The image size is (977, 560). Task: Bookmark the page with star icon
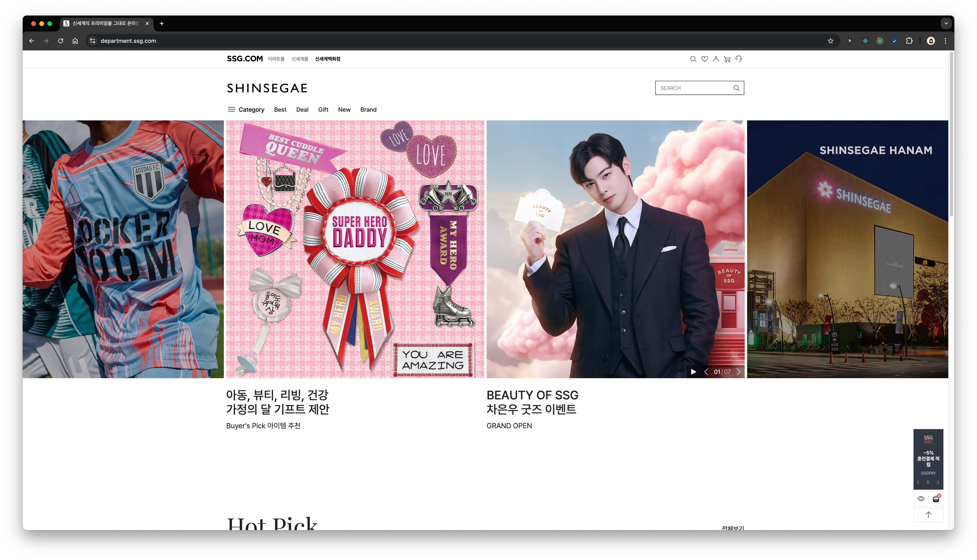tap(830, 41)
